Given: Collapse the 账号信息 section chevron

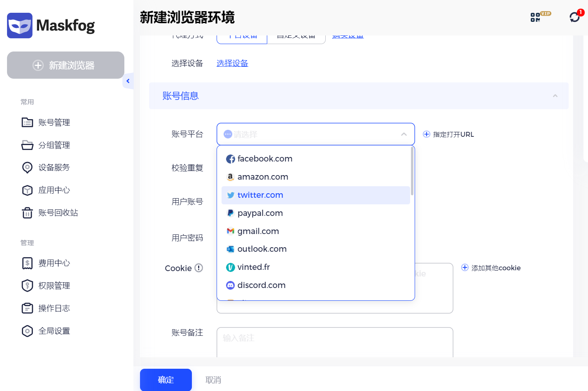Looking at the screenshot, I should pyautogui.click(x=555, y=96).
